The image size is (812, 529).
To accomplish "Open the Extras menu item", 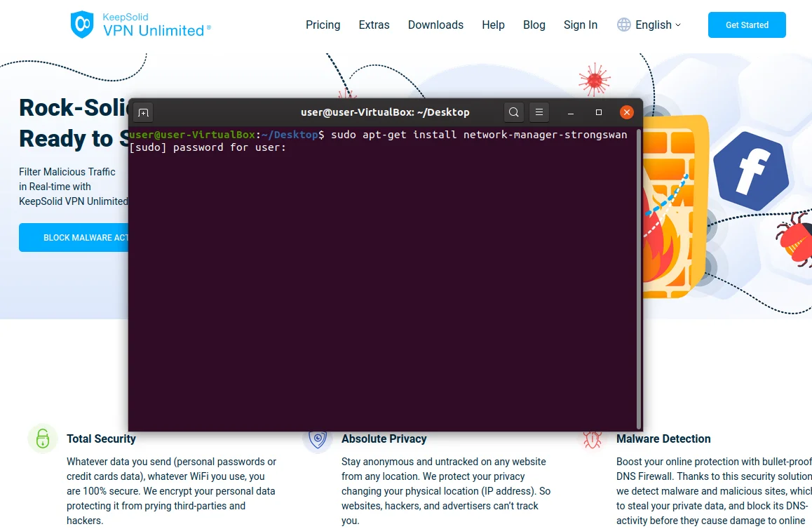I will pos(374,25).
